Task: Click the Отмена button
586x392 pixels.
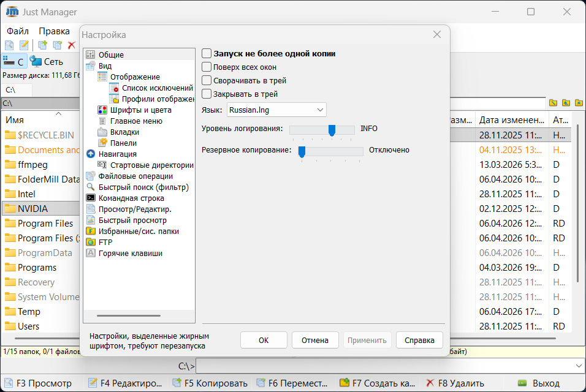Action: point(315,340)
